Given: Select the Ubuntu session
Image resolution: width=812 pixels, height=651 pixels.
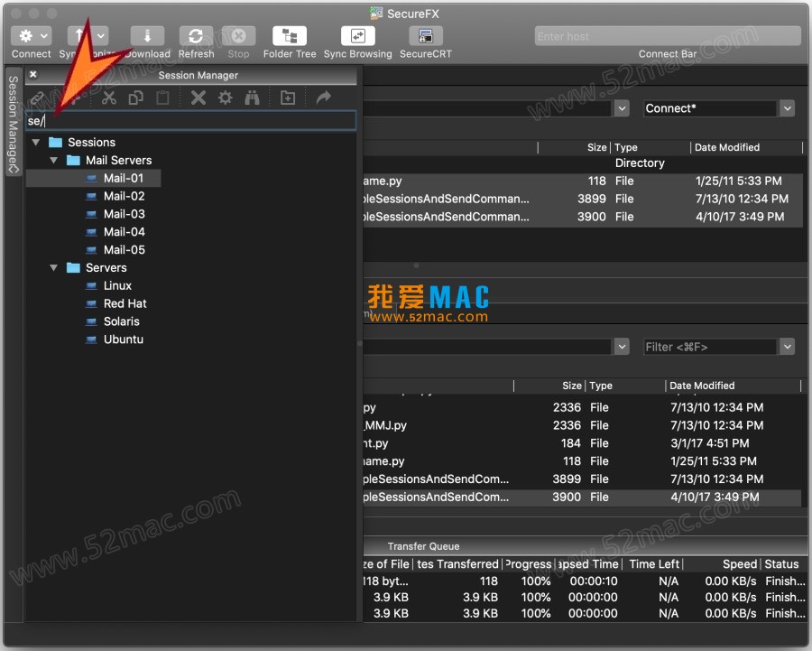Looking at the screenshot, I should point(124,339).
